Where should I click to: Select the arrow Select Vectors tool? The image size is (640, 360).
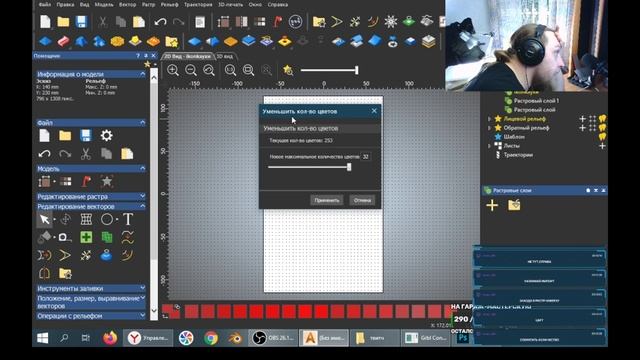click(44, 219)
